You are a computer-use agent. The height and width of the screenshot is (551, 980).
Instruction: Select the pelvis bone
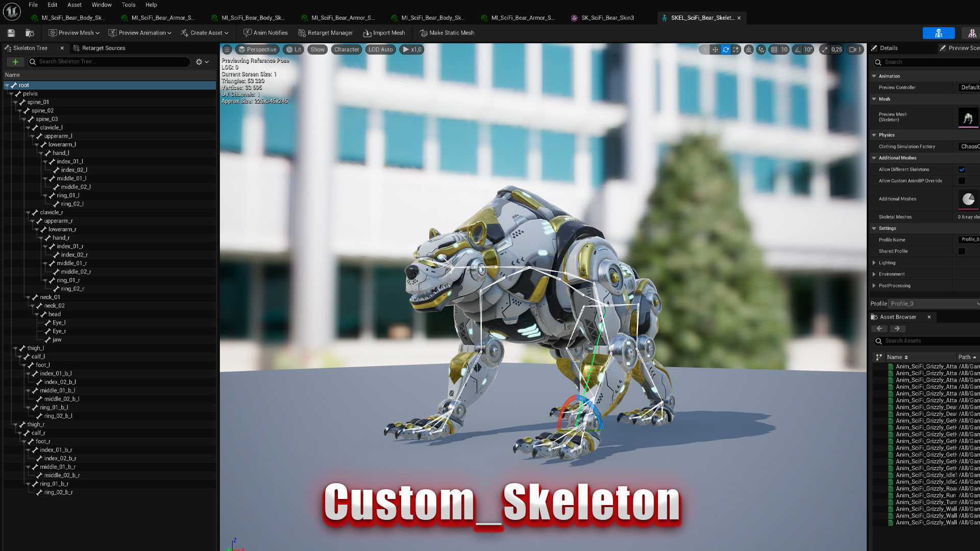point(30,93)
